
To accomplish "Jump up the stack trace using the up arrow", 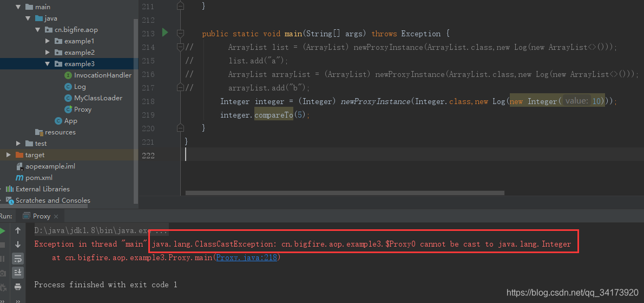I will pyautogui.click(x=18, y=231).
